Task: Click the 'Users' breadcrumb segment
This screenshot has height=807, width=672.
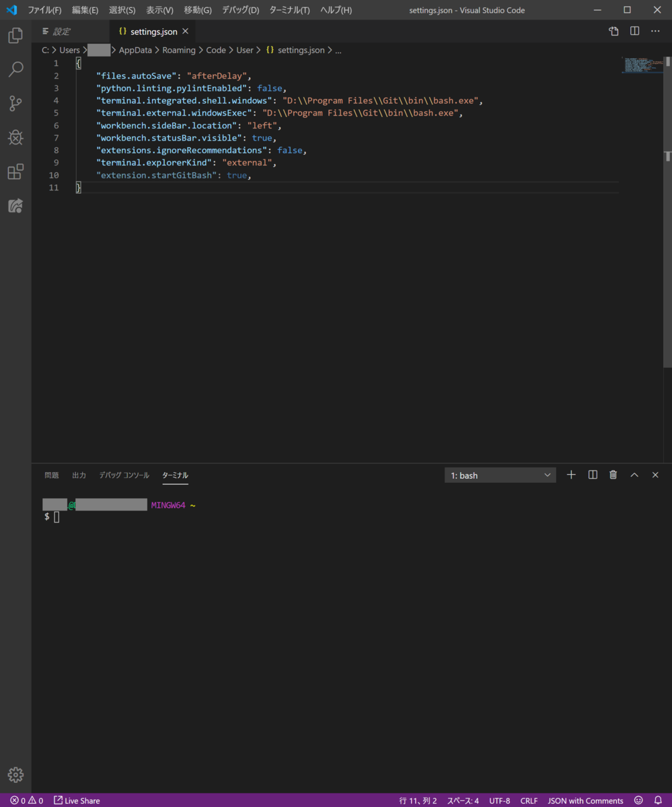Action: [x=69, y=50]
